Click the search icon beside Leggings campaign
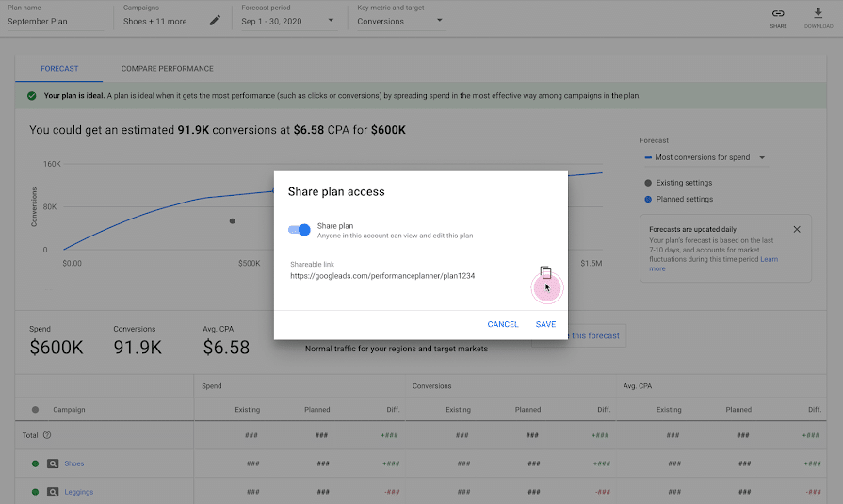The image size is (843, 504). [53, 492]
